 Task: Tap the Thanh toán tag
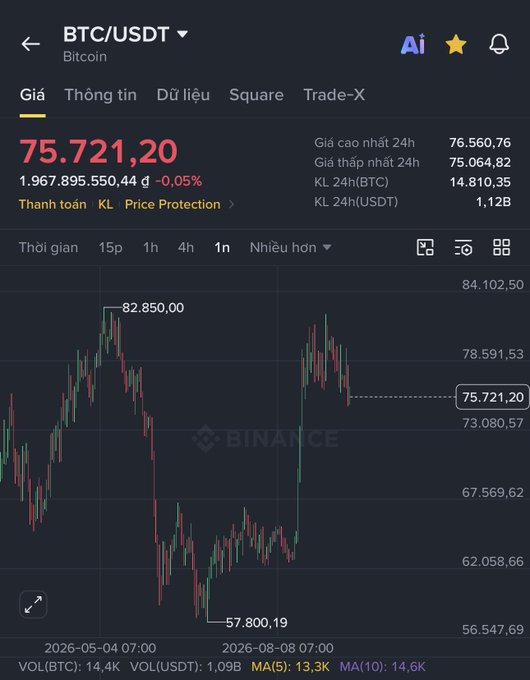(52, 204)
